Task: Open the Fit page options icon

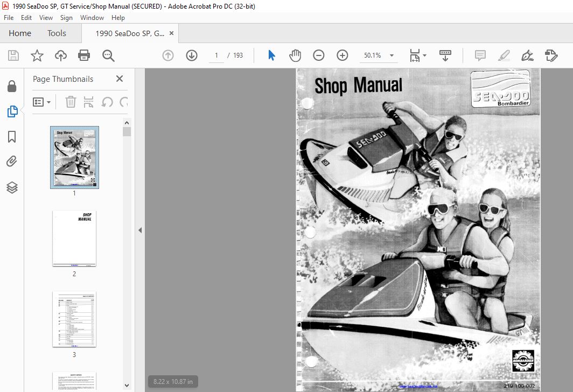Action: tap(415, 55)
